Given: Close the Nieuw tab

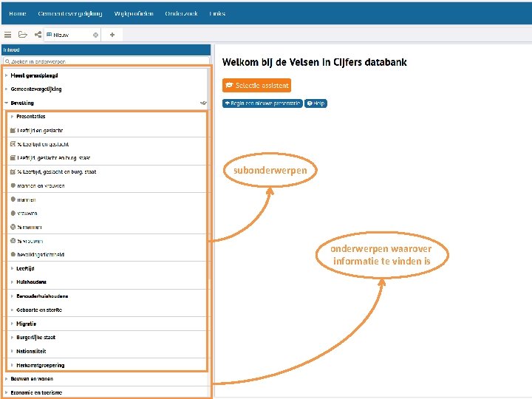Looking at the screenshot, I should (95, 35).
